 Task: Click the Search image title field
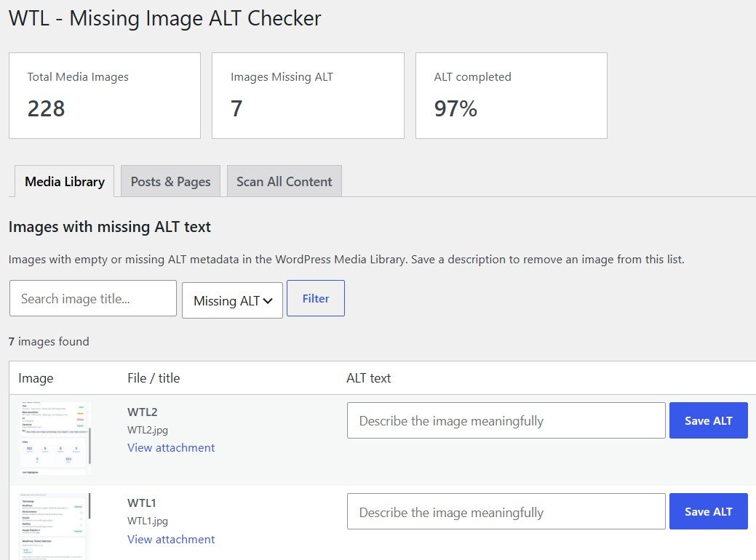[93, 299]
